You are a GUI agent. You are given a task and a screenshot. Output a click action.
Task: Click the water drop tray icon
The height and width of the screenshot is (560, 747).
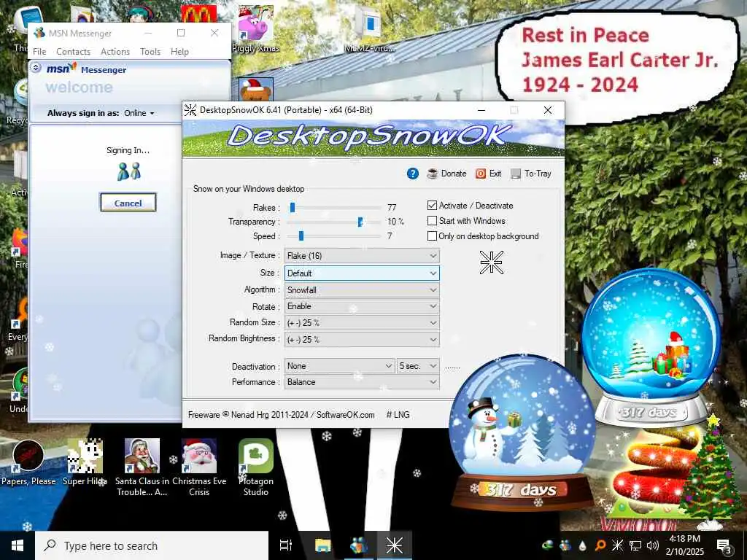pos(583,545)
